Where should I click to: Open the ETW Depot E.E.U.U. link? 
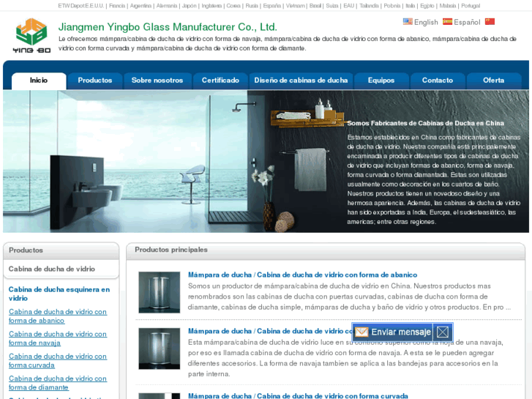80,6
